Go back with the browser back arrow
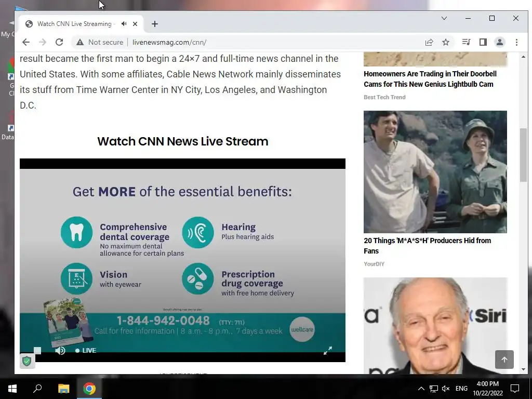 coord(26,42)
